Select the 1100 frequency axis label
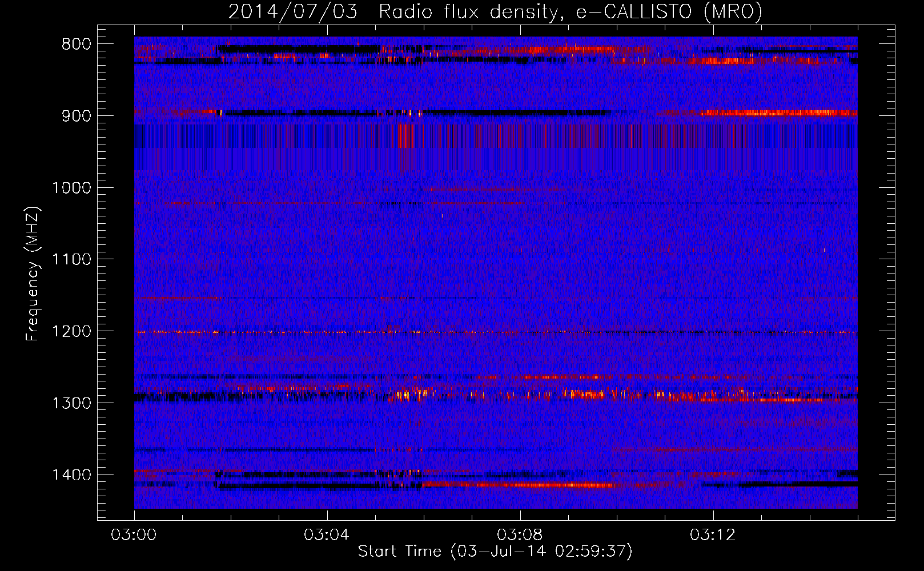The image size is (924, 571). point(71,260)
